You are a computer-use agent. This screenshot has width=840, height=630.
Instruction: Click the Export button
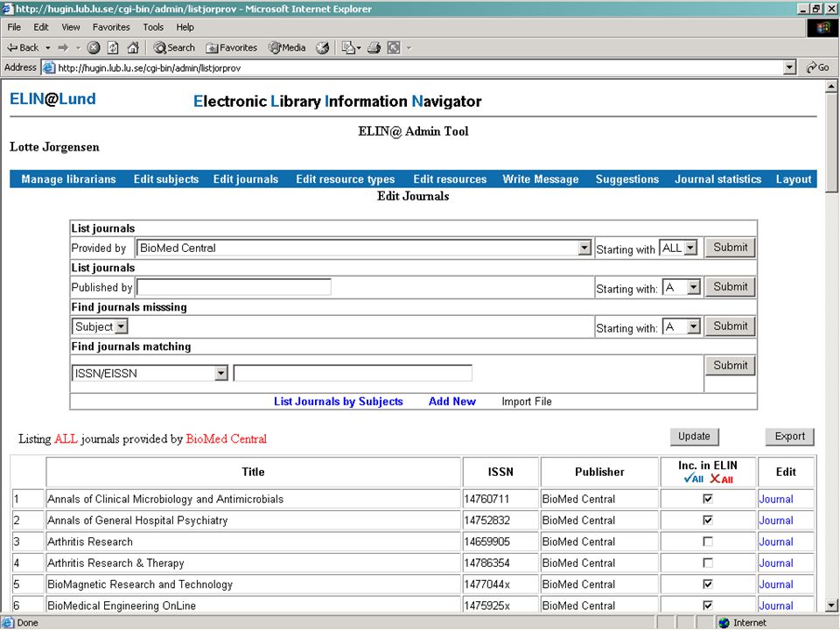coord(789,436)
